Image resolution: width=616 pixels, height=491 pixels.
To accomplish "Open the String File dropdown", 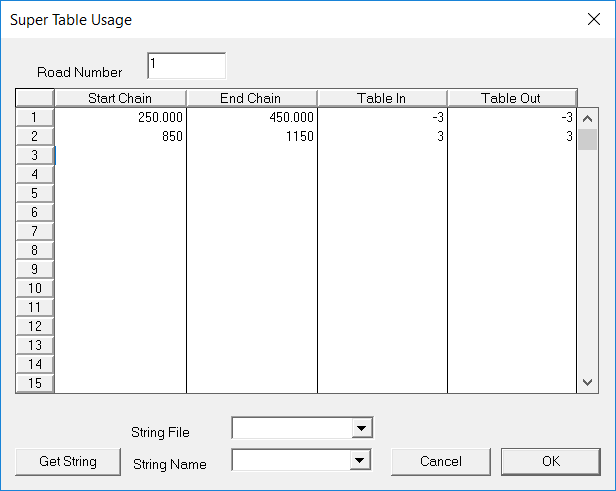I will (x=362, y=428).
